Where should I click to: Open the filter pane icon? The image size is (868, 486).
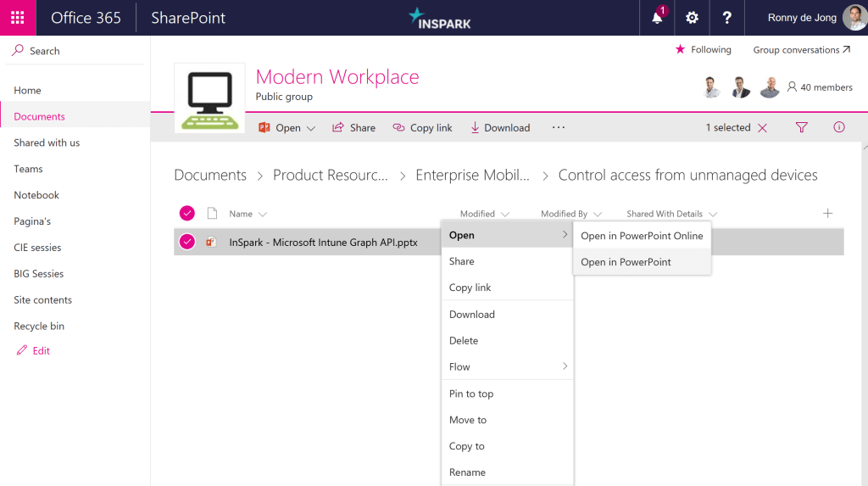pos(801,128)
